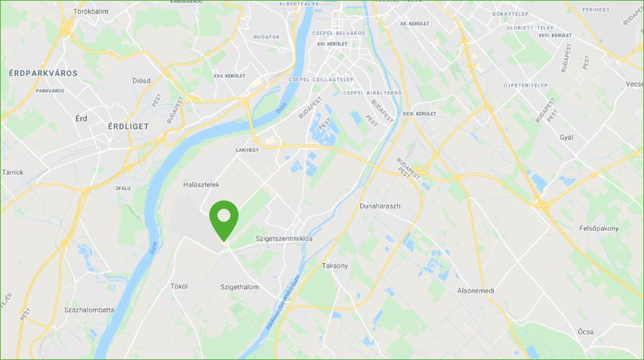
Task: Click the Alsónémedi place label
Action: [476, 291]
